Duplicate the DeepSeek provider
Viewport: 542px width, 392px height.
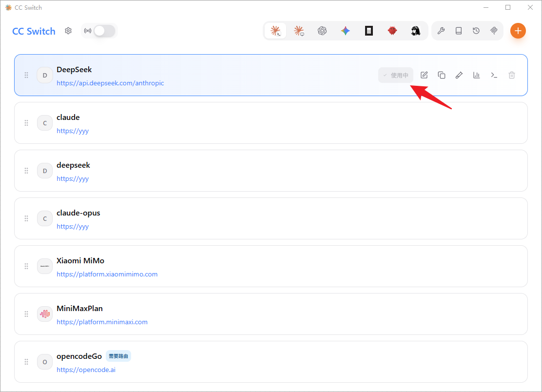442,75
